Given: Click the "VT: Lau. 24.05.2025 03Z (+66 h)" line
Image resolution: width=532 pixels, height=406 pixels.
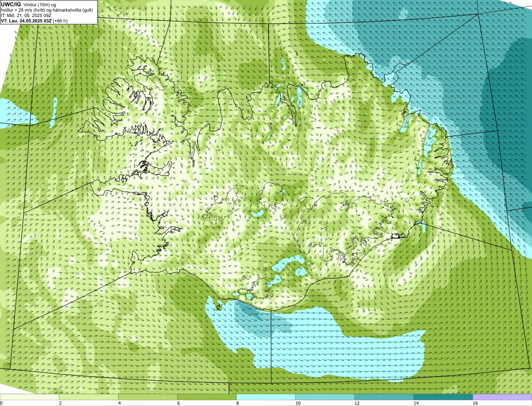Looking at the screenshot, I should (x=34, y=21).
